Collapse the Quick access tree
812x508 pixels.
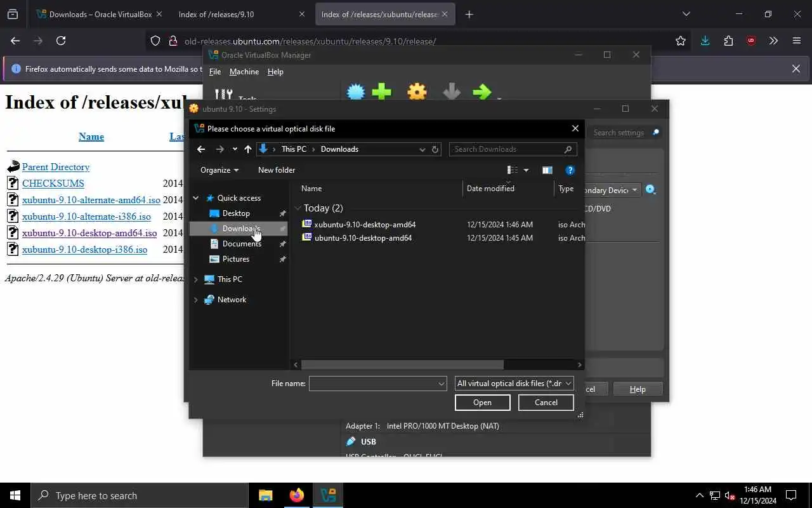coord(196,198)
